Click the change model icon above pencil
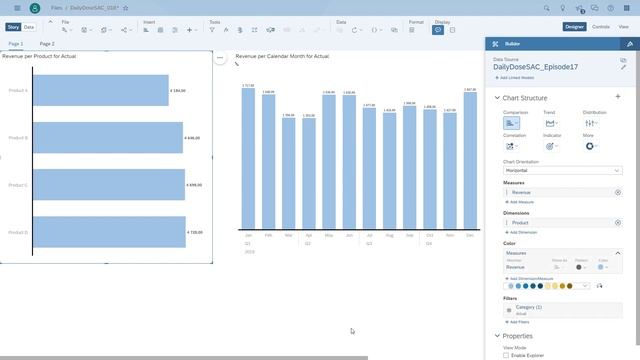 pyautogui.click(x=623, y=60)
